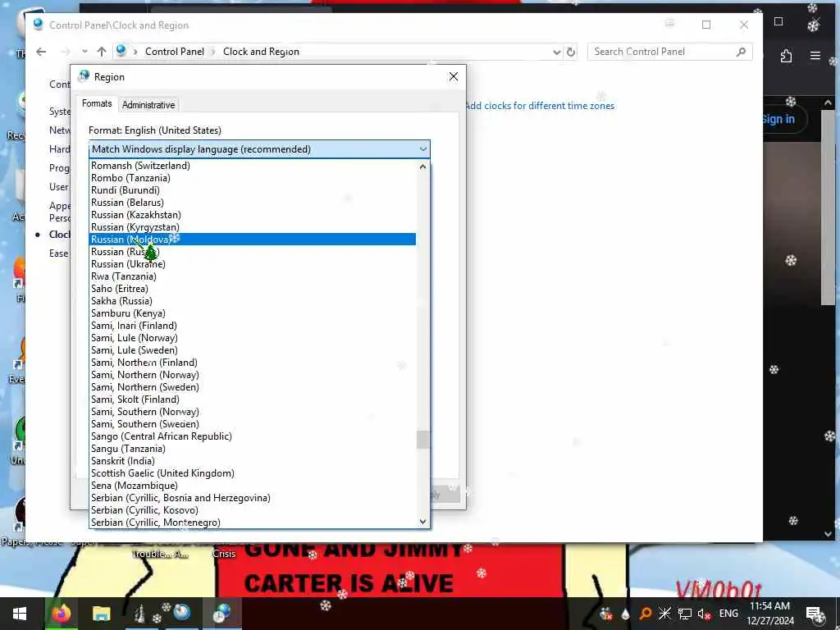The width and height of the screenshot is (840, 630).
Task: Select Sami, Skolt (Finland)
Action: (253, 399)
